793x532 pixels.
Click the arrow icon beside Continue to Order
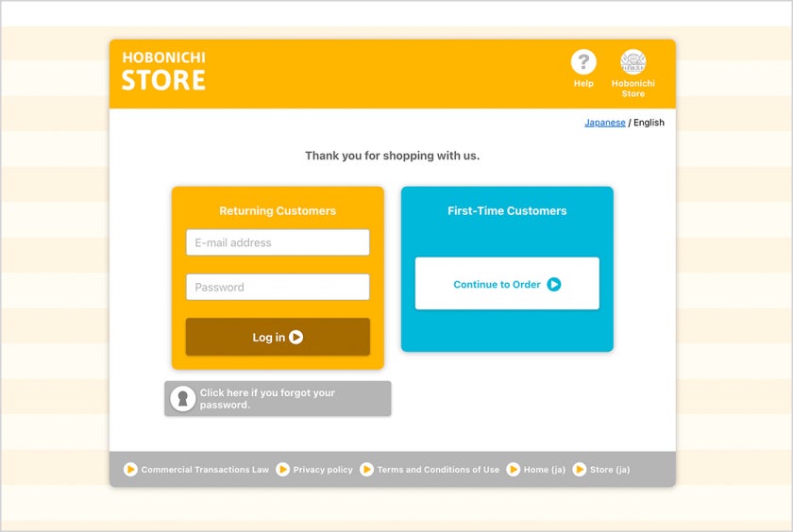click(x=554, y=285)
